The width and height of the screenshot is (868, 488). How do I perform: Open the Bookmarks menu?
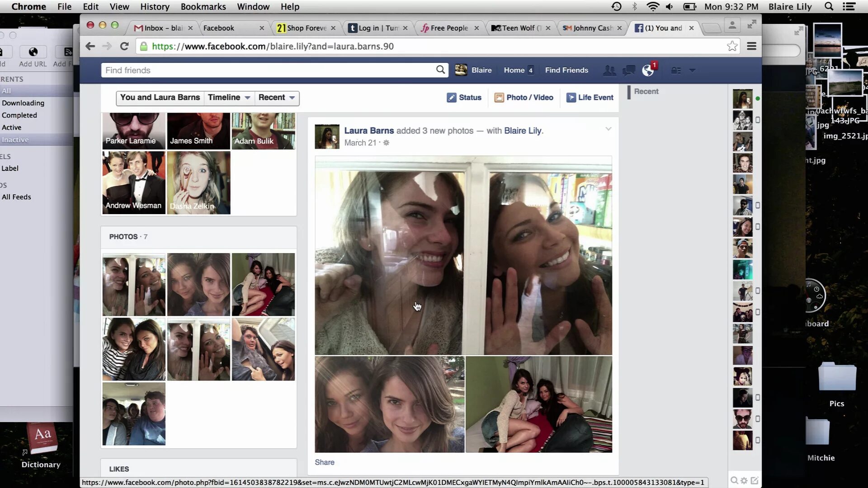(x=203, y=6)
